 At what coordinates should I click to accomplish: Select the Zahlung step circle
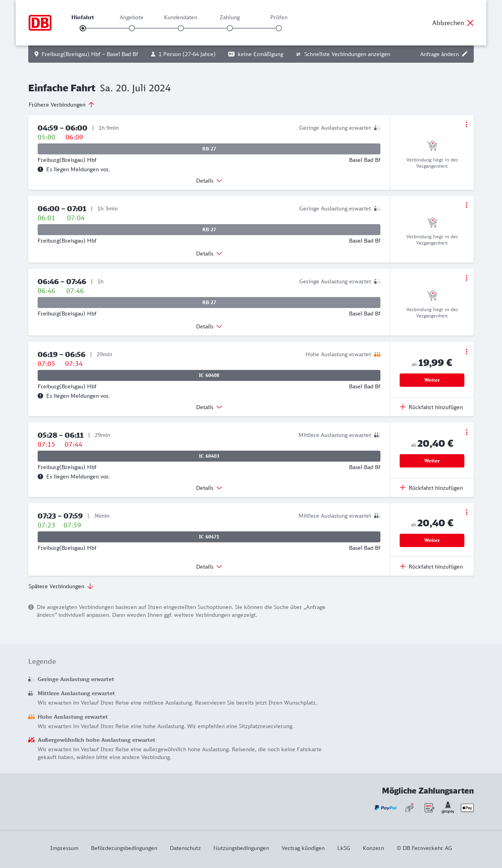(230, 28)
